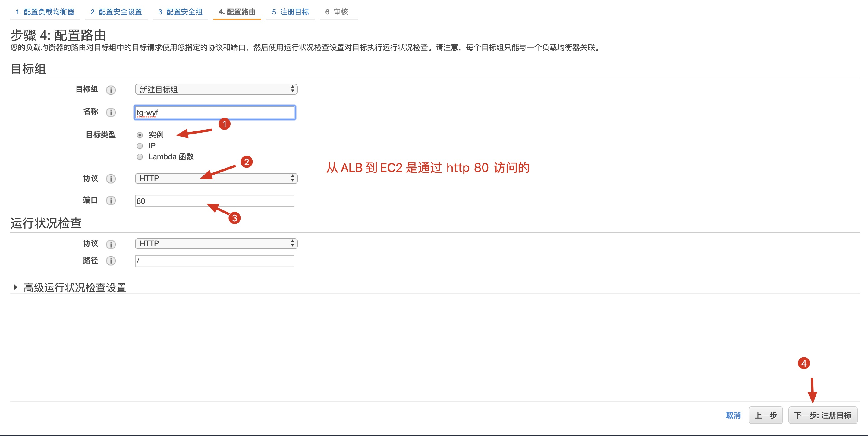Viewport: 868px width, 436px height.
Task: Select tab 4. 配置路由
Action: tap(237, 12)
